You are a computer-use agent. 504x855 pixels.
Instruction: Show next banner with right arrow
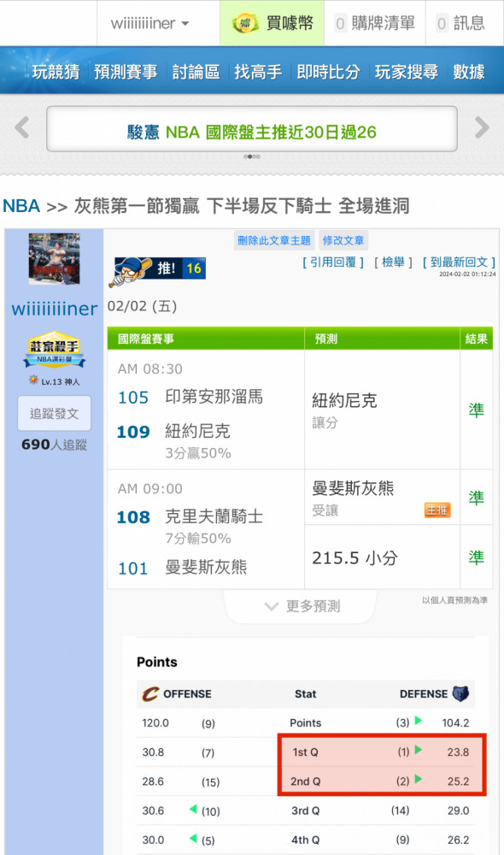482,127
